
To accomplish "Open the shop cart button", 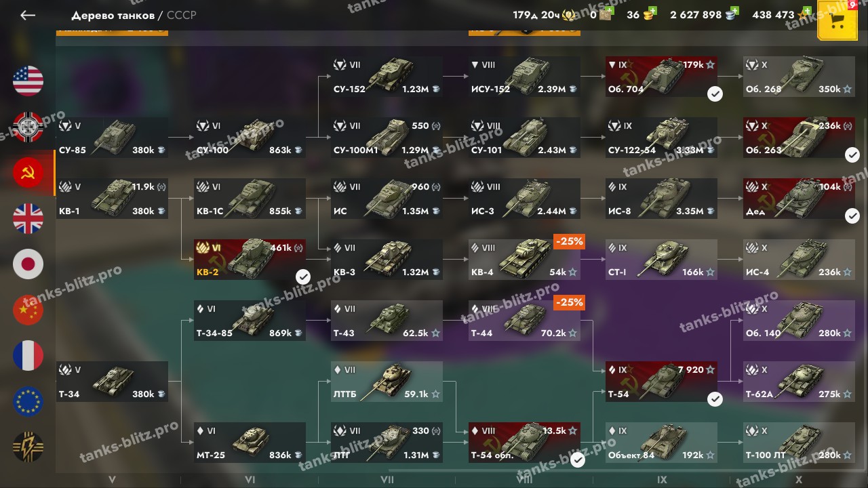I will point(837,20).
